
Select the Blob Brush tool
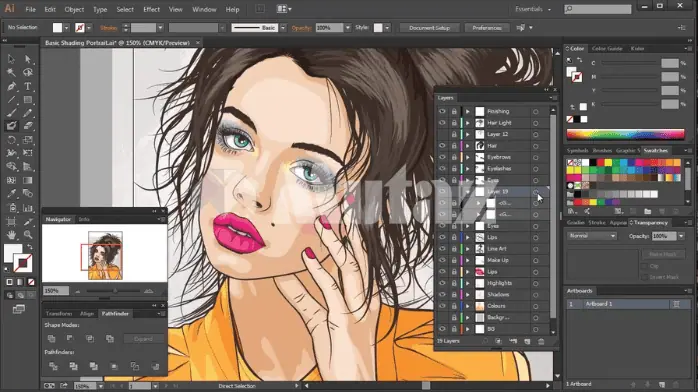click(x=11, y=126)
